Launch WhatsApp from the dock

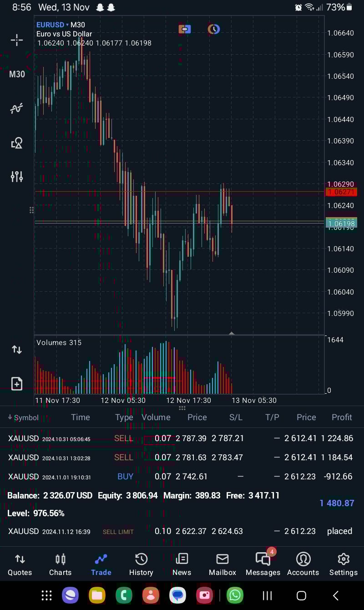point(235,595)
